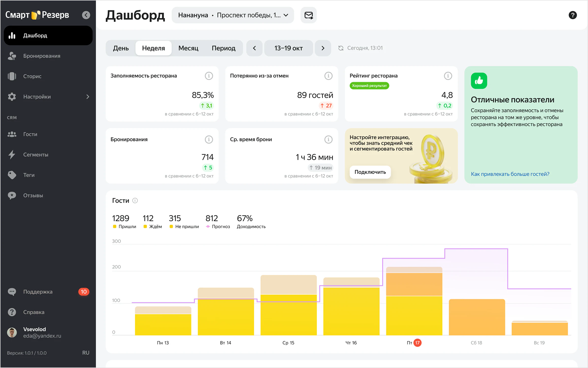Open the Сторис sidebar section
The width and height of the screenshot is (588, 368).
pos(48,76)
